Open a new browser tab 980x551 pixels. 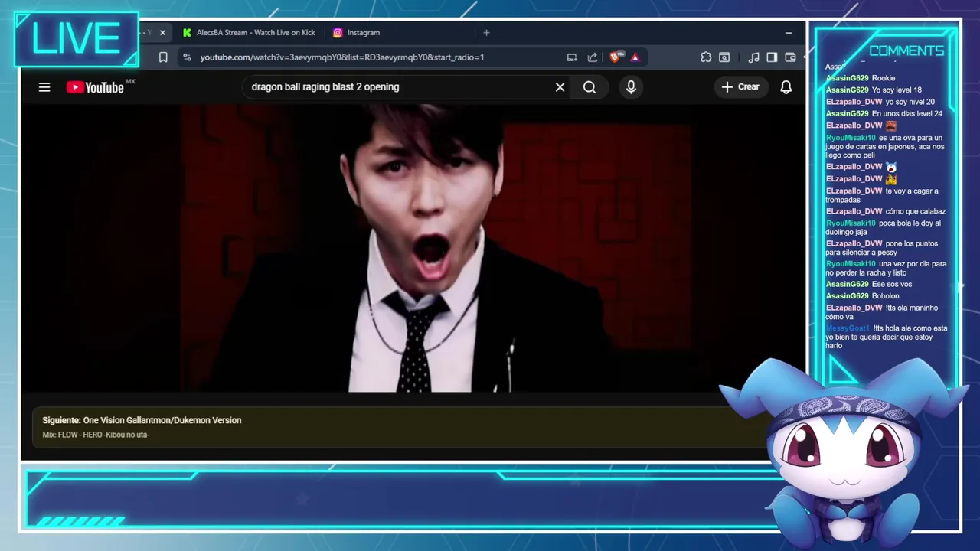tap(486, 33)
